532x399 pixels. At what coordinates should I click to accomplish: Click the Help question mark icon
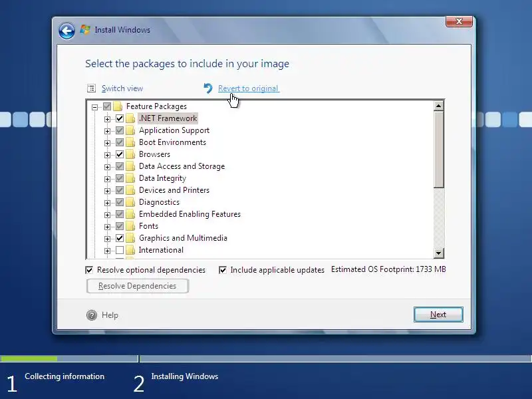[x=92, y=315]
